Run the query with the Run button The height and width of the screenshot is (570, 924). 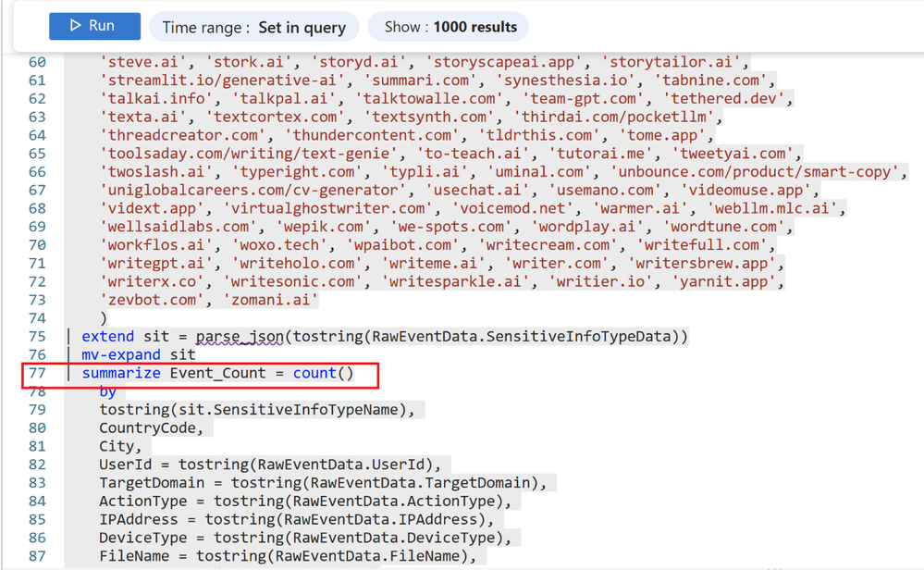[95, 26]
